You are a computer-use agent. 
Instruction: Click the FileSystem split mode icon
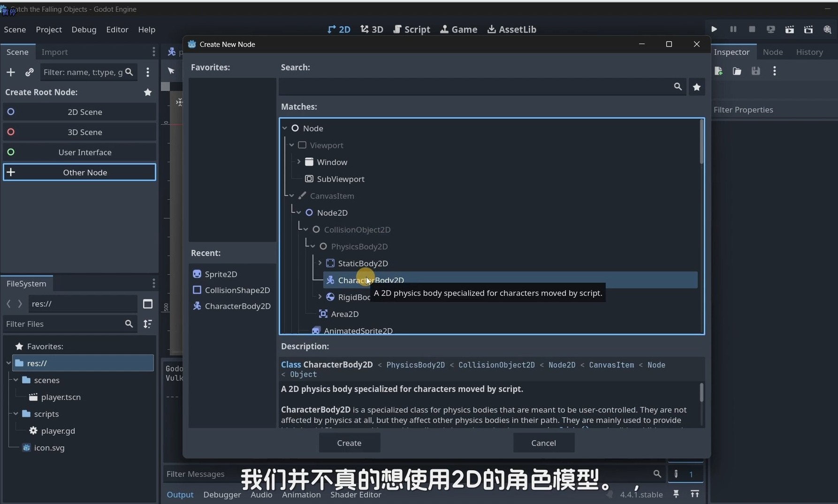pos(148,304)
